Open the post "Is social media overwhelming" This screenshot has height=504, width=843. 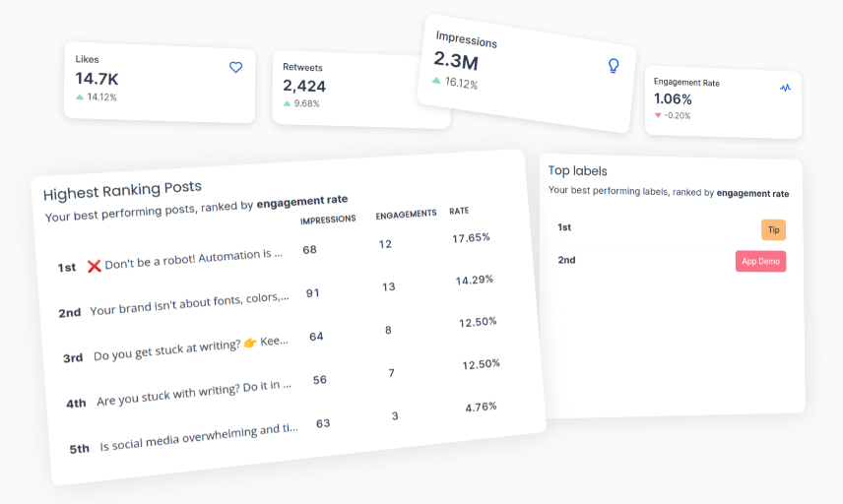click(199, 437)
